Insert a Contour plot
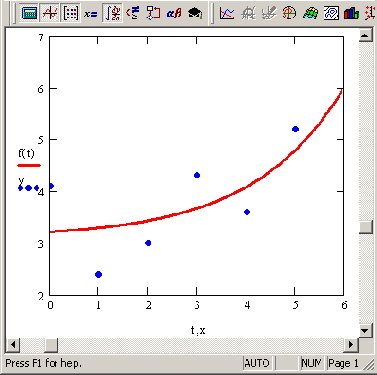Viewport: 377px width, 375px height. click(x=331, y=13)
